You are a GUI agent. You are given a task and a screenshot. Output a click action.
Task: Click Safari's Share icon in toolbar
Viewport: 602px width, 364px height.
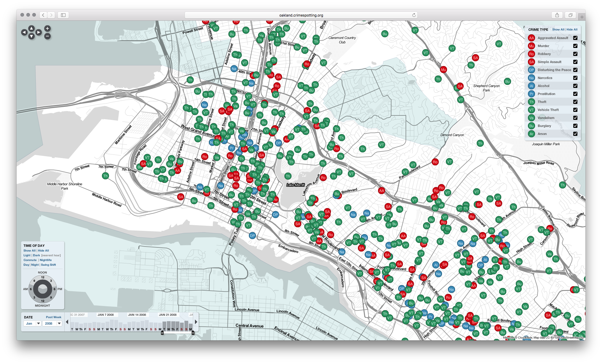click(x=557, y=15)
